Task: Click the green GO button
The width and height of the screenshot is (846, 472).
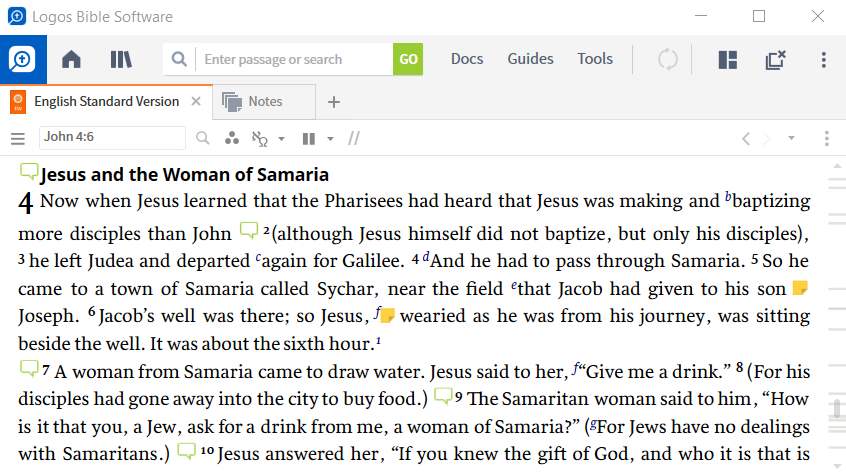Action: click(408, 59)
